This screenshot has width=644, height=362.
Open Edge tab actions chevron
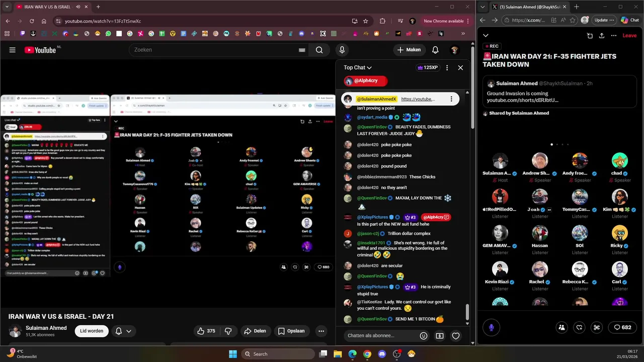[484, 7]
